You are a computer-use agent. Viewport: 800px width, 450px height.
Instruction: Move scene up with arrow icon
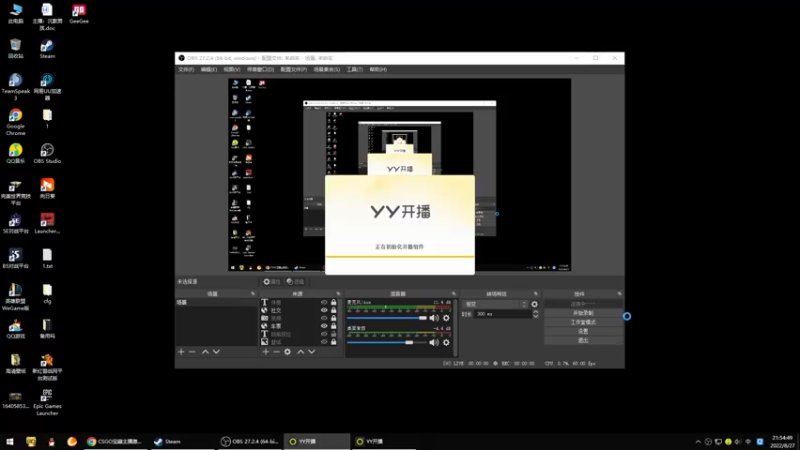click(x=205, y=352)
